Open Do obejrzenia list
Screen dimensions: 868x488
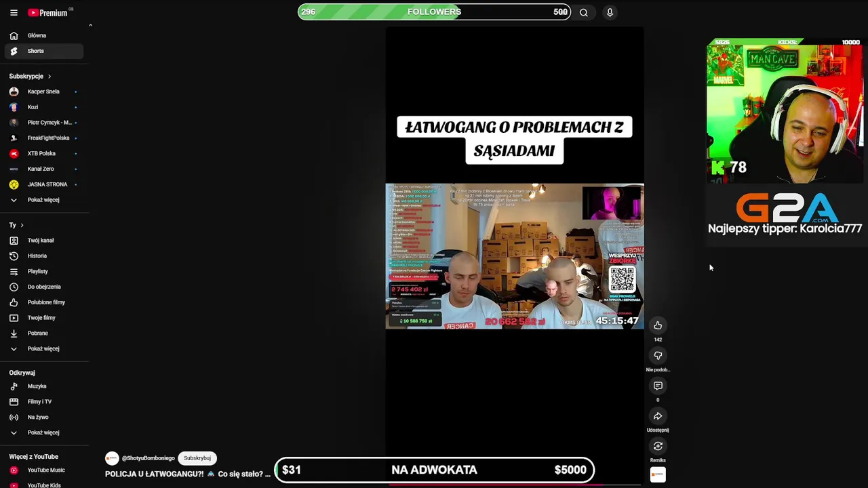click(45, 287)
